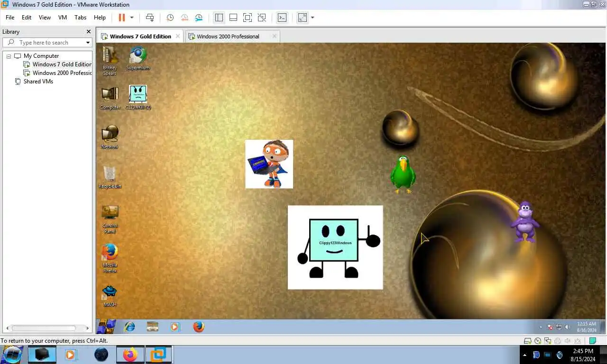Click guest tray Action Center flag icon
This screenshot has width=607, height=364.
551,327
